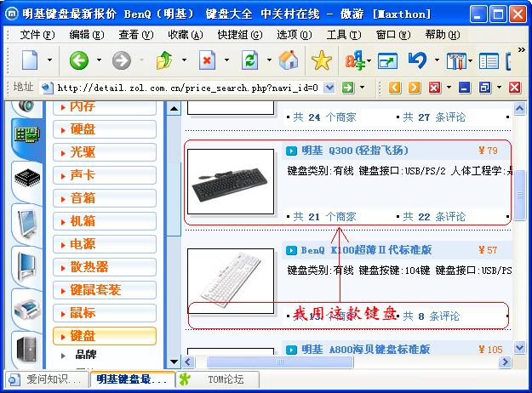Open the 硬盘 category button
The image size is (532, 393).
click(x=105, y=129)
